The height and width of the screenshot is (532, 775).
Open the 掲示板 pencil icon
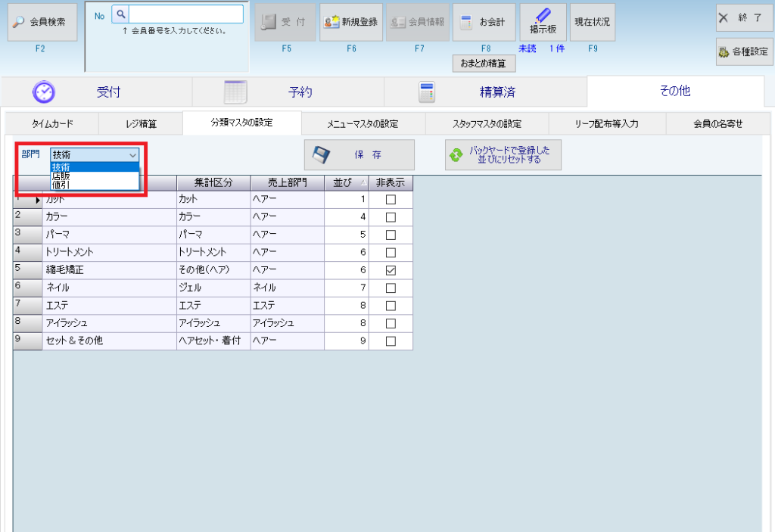(x=542, y=15)
